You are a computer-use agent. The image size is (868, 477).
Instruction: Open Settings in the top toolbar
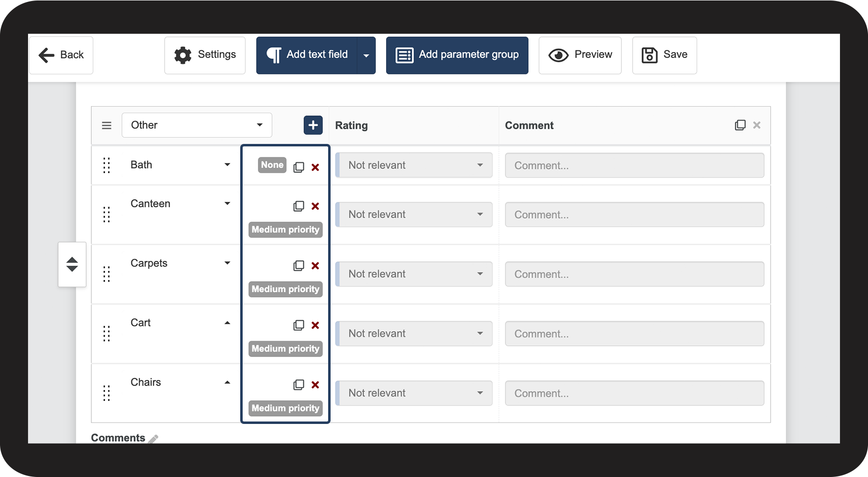click(x=205, y=55)
